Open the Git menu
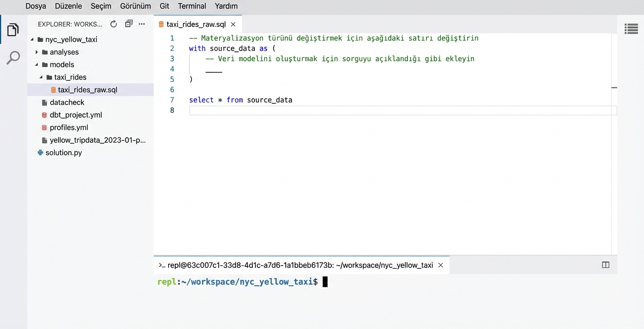 (x=164, y=6)
